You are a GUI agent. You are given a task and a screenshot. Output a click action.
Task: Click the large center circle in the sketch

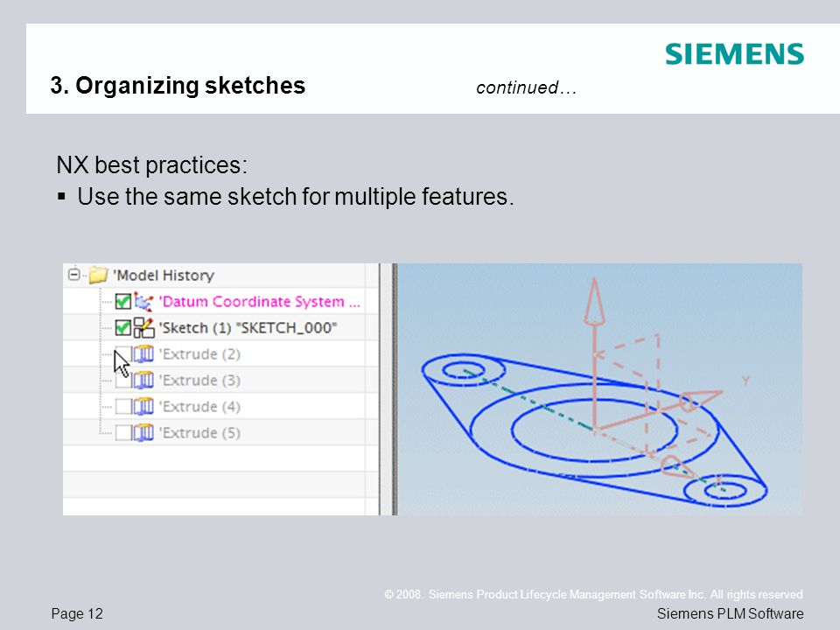(594, 430)
